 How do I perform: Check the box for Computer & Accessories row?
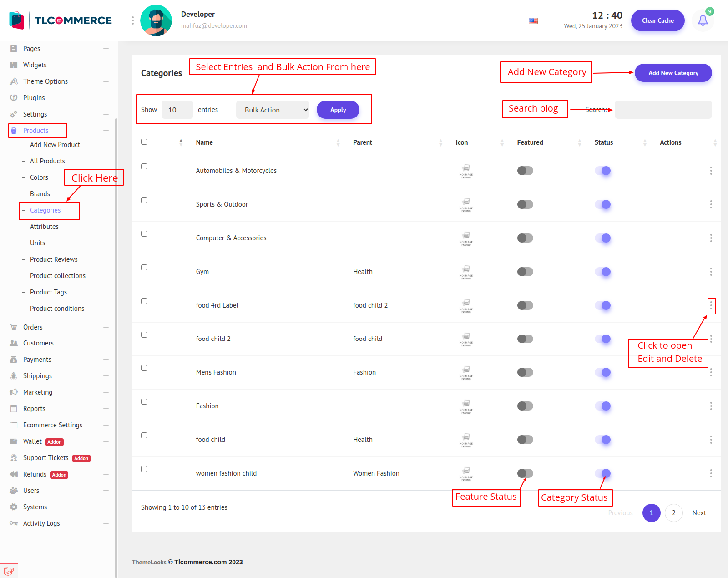point(144,234)
